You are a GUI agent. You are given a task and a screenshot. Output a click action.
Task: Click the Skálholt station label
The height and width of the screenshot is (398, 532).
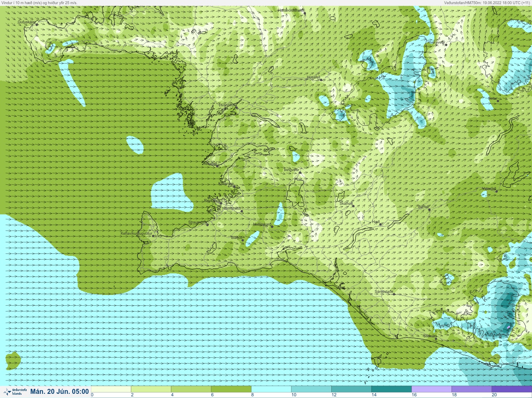point(346,204)
